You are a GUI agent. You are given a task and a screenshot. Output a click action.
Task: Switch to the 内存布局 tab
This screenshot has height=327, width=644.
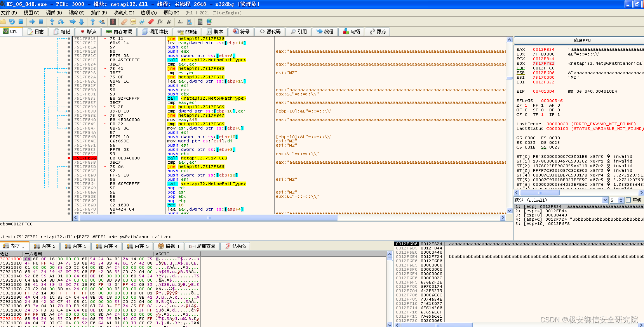[119, 31]
